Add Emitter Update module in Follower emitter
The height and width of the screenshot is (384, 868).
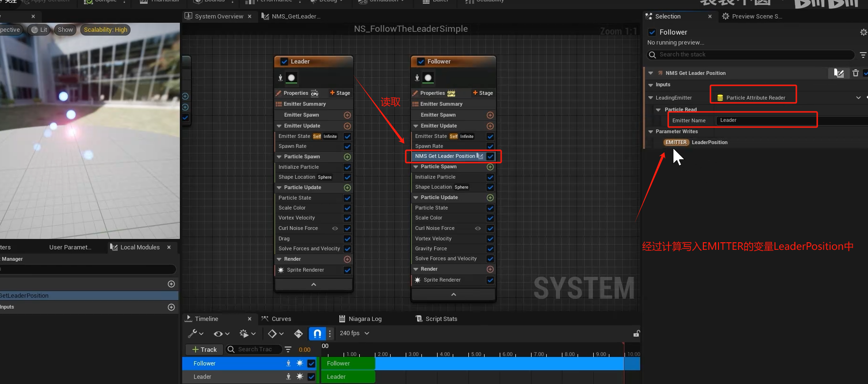[490, 126]
